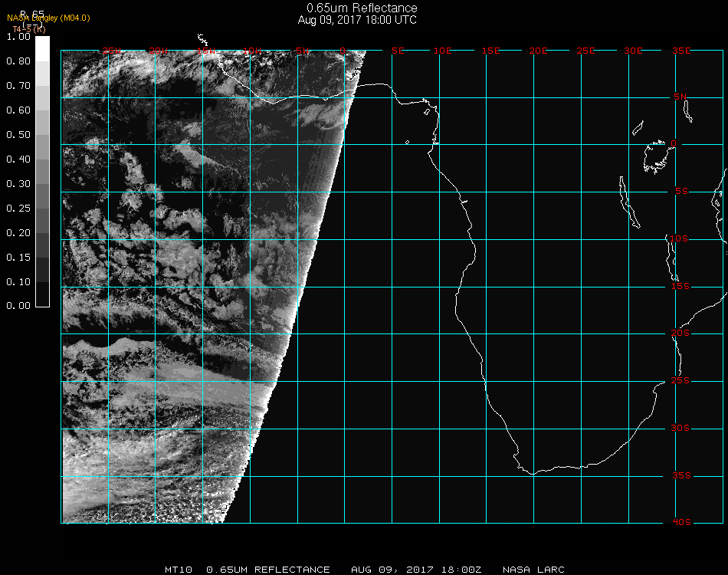Screen dimensions: 728x575
Task: Click the 35E longitude label
Action: coord(681,51)
